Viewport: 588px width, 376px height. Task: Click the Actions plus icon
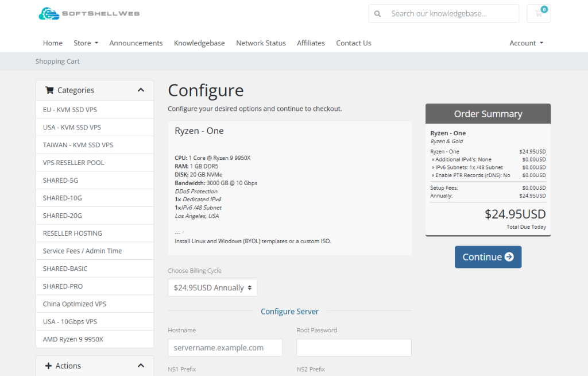click(48, 366)
